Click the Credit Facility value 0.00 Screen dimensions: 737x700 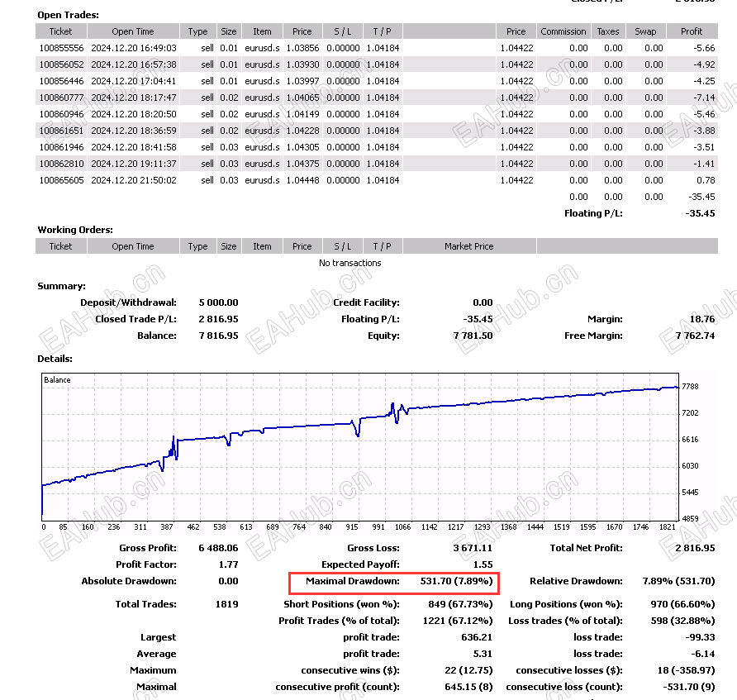(x=483, y=302)
